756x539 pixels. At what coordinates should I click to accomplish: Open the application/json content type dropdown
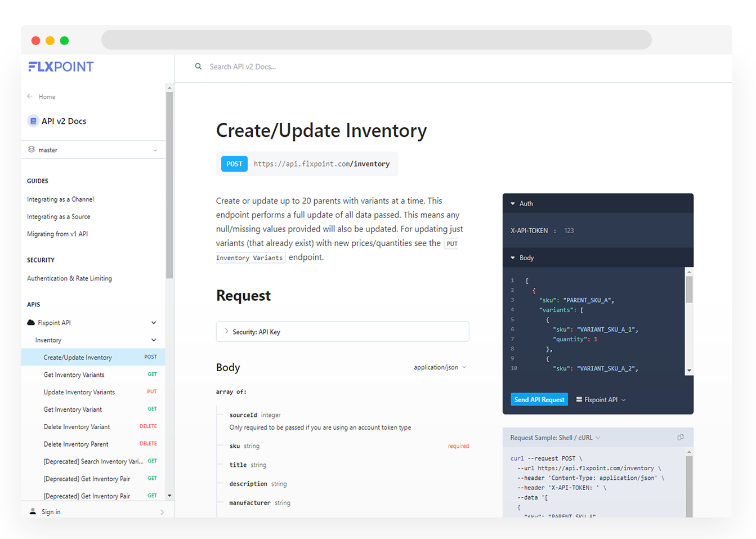pos(440,367)
